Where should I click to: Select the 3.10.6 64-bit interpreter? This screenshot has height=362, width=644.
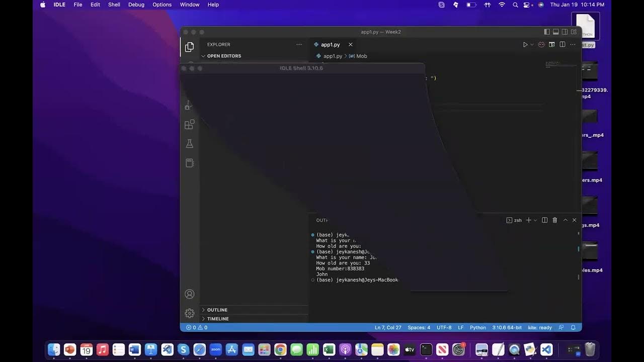507,327
